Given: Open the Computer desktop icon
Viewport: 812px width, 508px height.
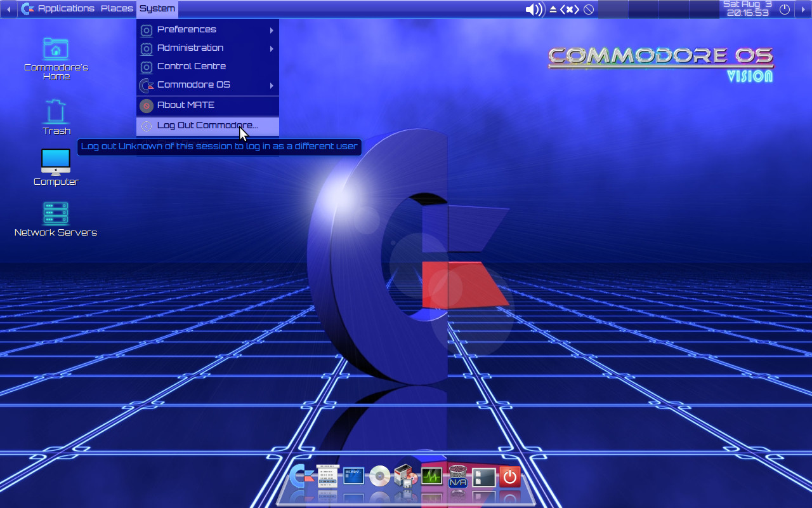Looking at the screenshot, I should point(55,162).
